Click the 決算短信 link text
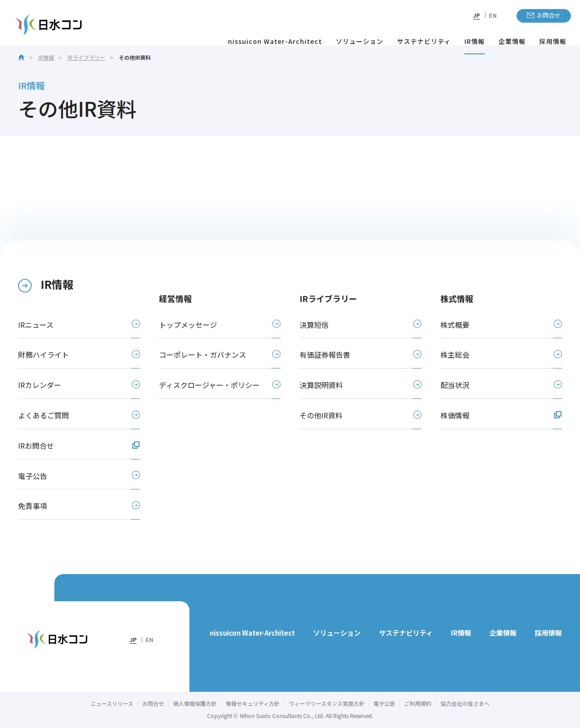The image size is (580, 728). point(314,325)
